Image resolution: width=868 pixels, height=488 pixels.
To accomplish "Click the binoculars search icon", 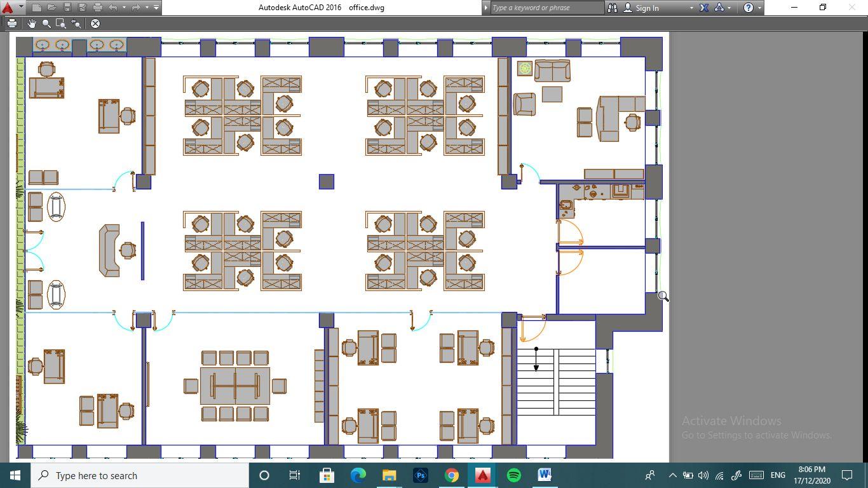I will tap(613, 8).
